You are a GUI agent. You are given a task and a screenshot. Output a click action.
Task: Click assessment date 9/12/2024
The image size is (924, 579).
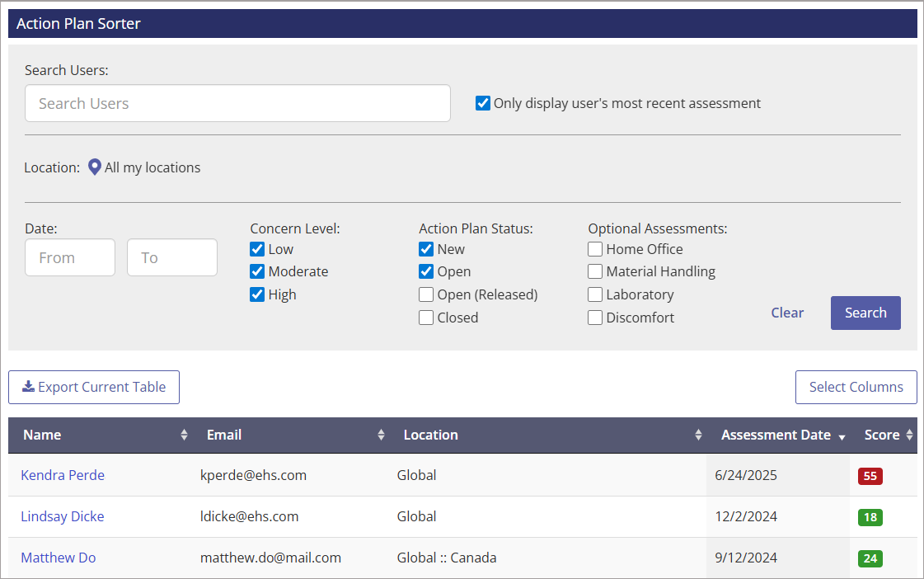(746, 558)
